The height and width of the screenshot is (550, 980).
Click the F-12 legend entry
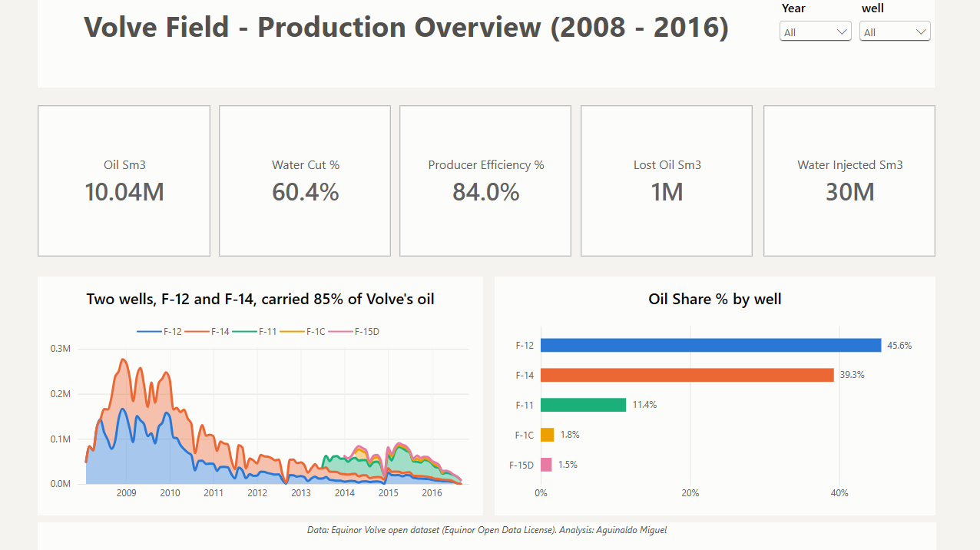coord(160,332)
